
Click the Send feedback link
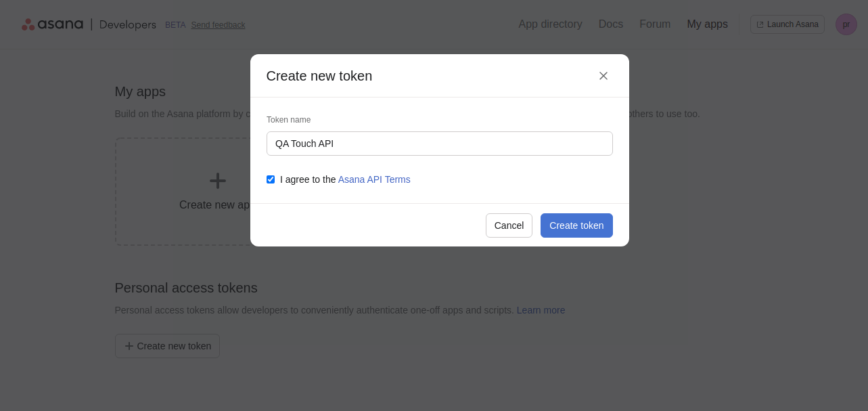click(x=218, y=25)
